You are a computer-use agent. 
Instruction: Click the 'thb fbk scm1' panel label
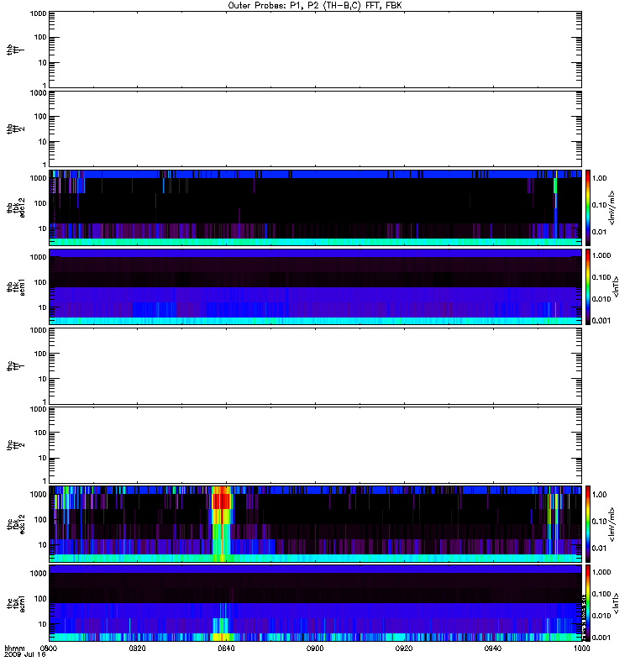15,286
